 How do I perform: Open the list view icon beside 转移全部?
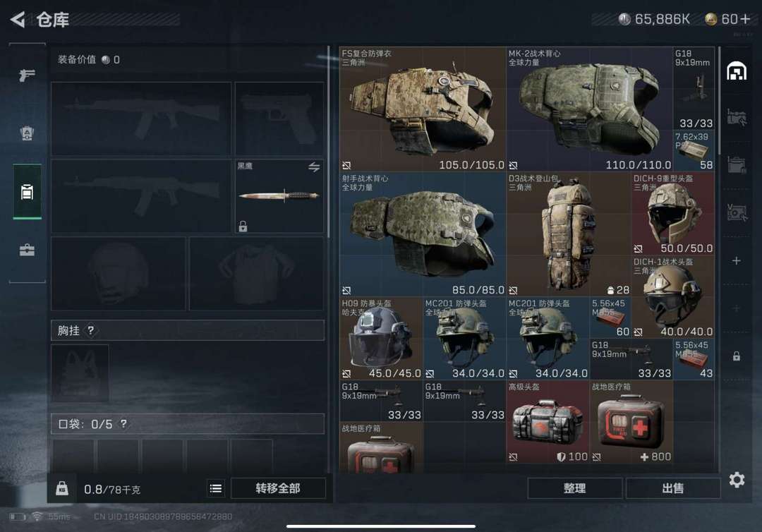point(216,488)
